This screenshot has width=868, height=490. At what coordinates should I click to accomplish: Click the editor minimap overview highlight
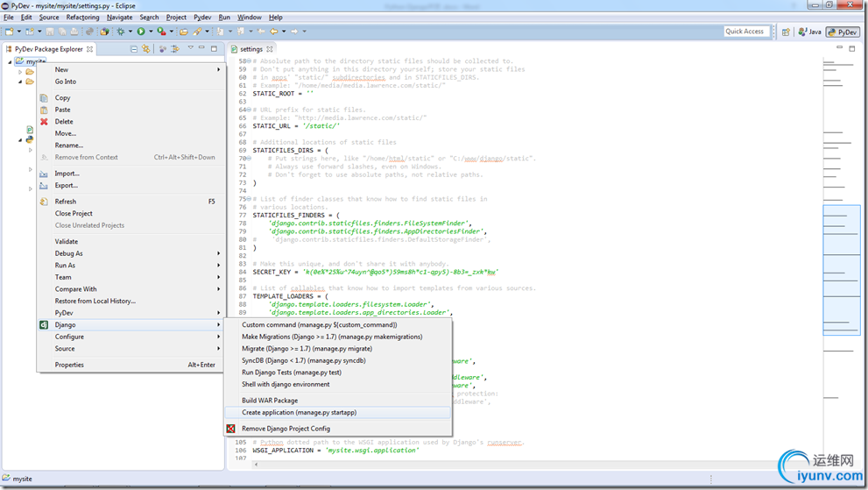842,270
